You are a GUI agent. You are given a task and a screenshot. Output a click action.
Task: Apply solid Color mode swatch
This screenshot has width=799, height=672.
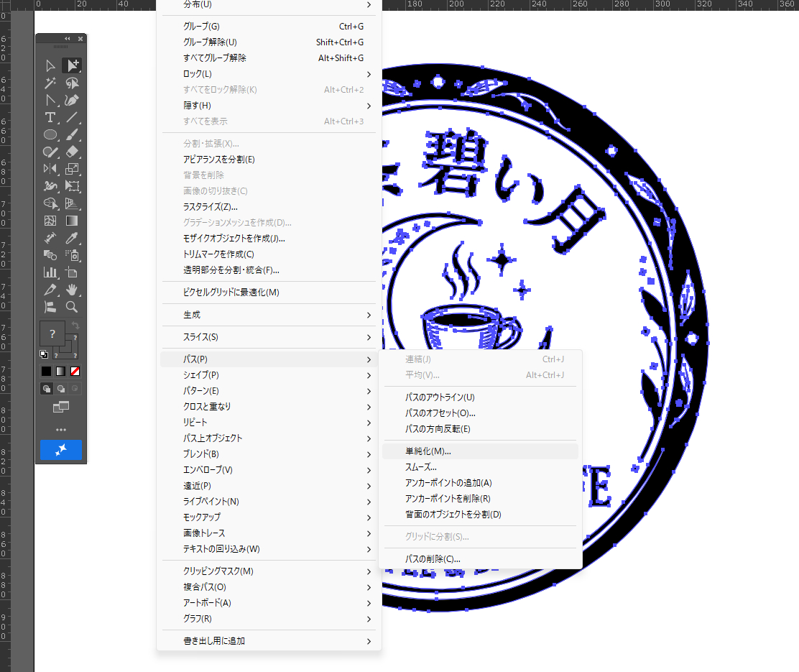[x=47, y=371]
